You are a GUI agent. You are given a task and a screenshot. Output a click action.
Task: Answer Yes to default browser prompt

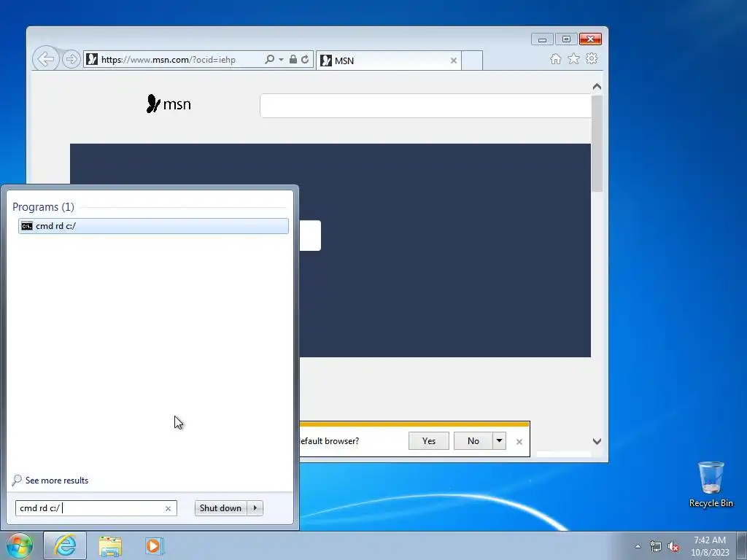[x=429, y=441]
